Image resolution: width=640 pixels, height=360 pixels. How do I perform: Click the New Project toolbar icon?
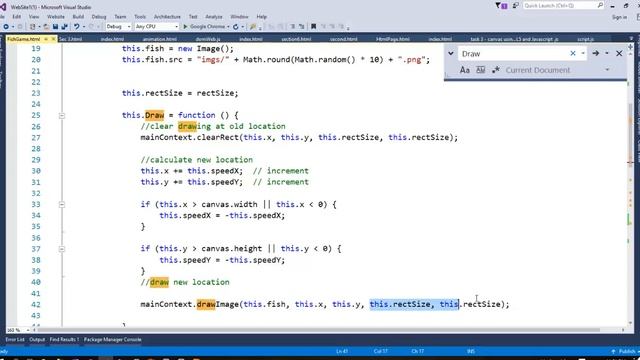[32, 27]
